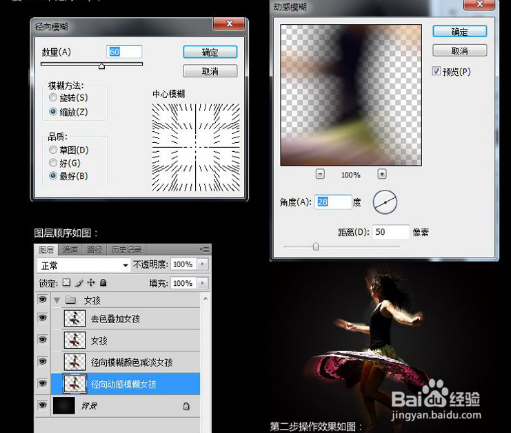Viewport: 511px width, 433px height.
Task: Click 取消 in the 径向模糊 dialog
Action: point(210,71)
